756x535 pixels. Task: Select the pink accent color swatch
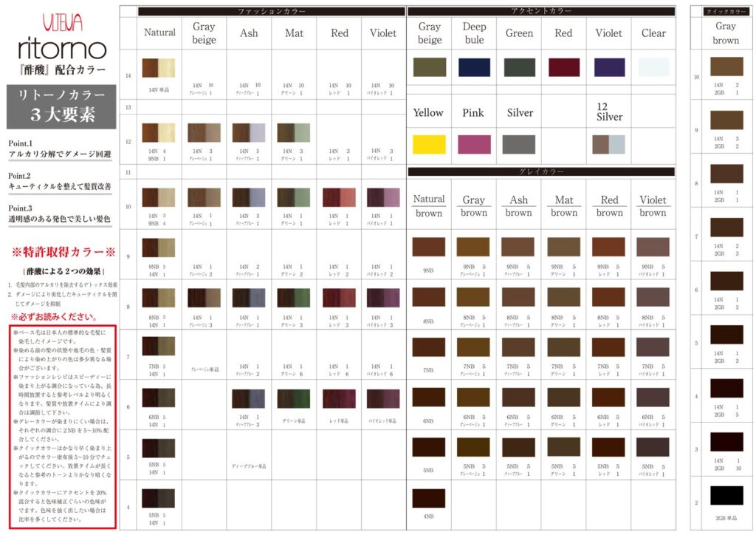point(474,144)
